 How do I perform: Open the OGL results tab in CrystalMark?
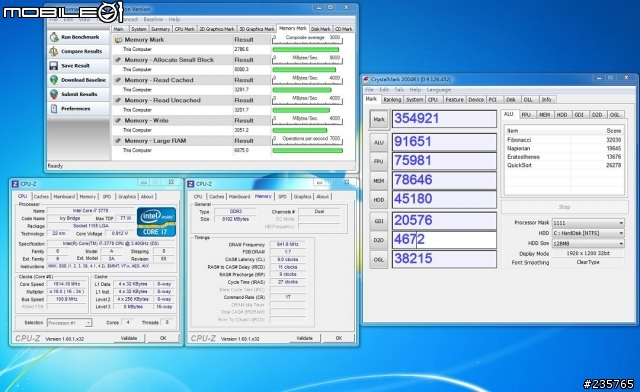click(x=615, y=115)
